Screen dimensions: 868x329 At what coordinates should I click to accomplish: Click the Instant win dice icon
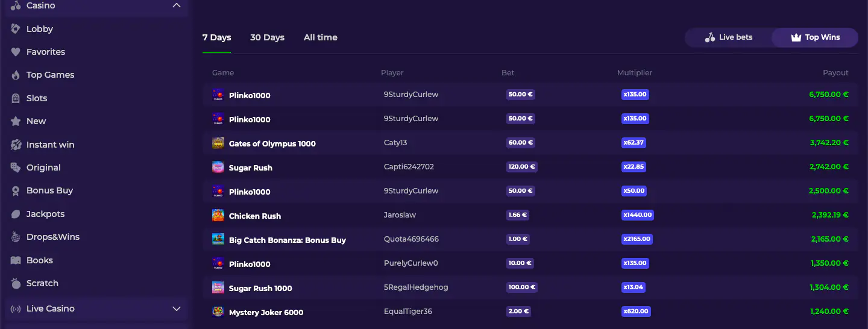click(16, 145)
